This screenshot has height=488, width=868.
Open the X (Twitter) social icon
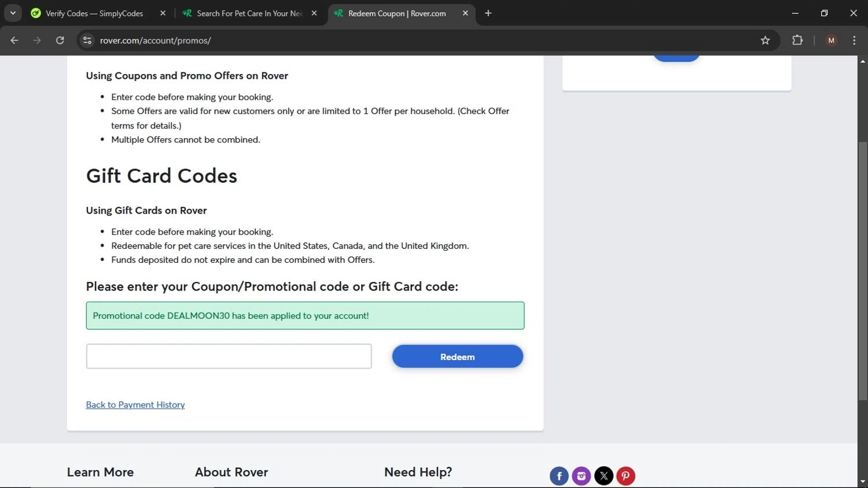tap(604, 476)
